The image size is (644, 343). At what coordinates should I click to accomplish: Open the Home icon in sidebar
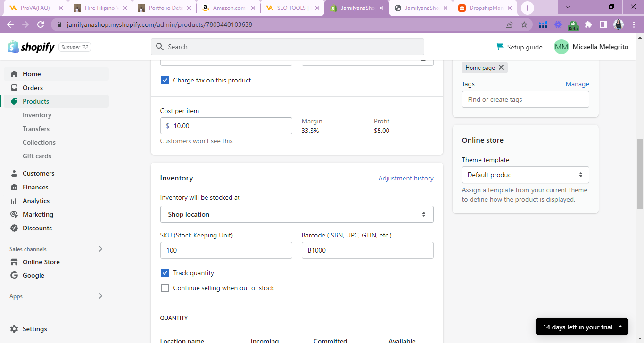coord(14,74)
